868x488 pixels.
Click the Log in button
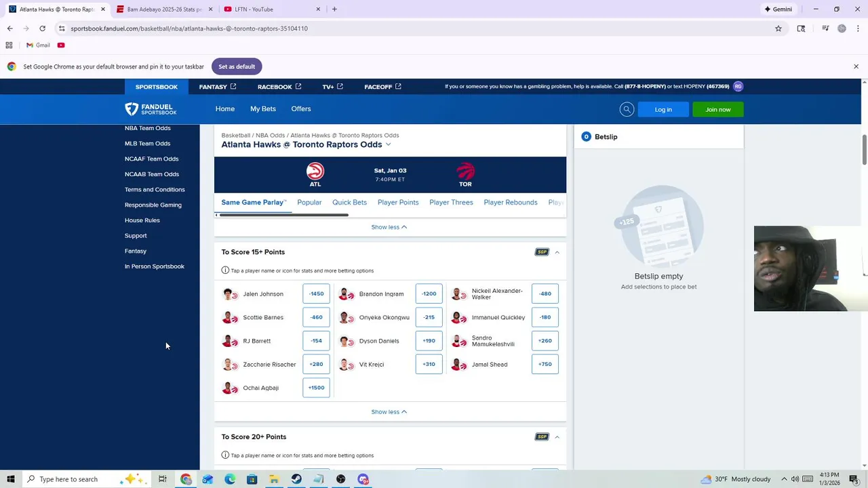(x=663, y=109)
